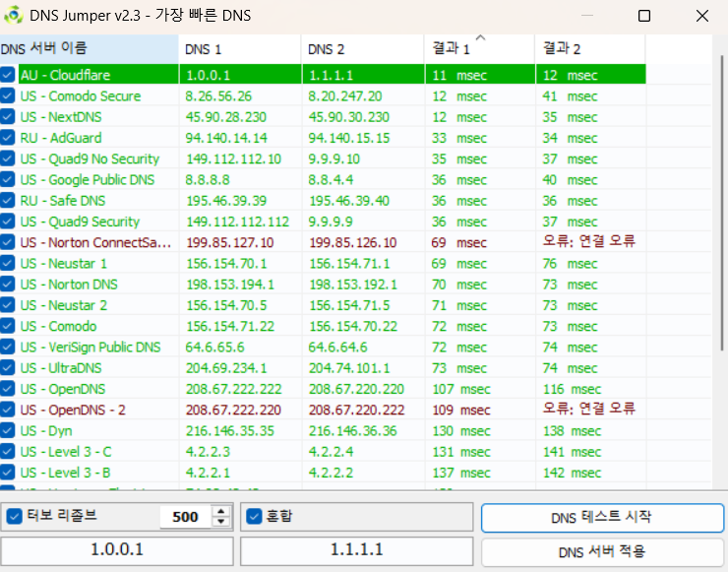Select the US - NextDNS row name
This screenshot has height=572, width=728.
coord(61,116)
